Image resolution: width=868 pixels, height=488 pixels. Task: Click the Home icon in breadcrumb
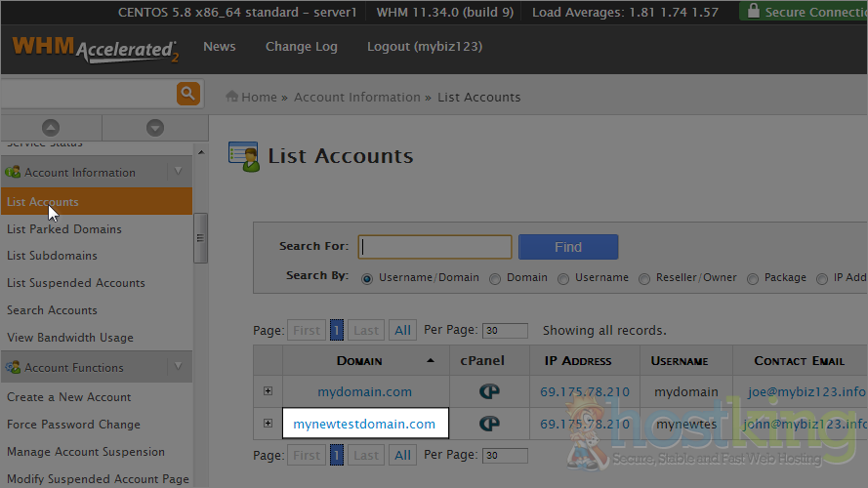tap(232, 97)
